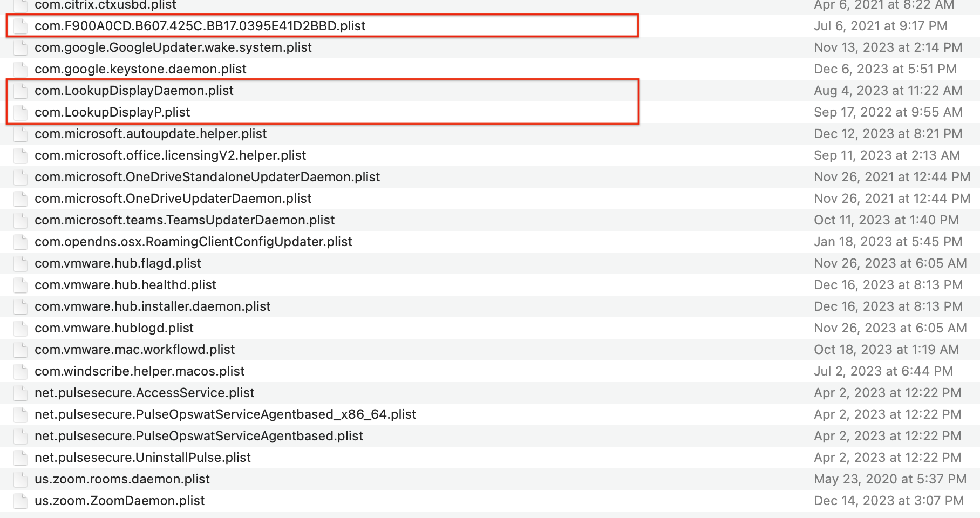Select the icon next to com.microsoft.autoupdate.helper.plist
Viewport: 980px width, 518px height.
(x=20, y=134)
